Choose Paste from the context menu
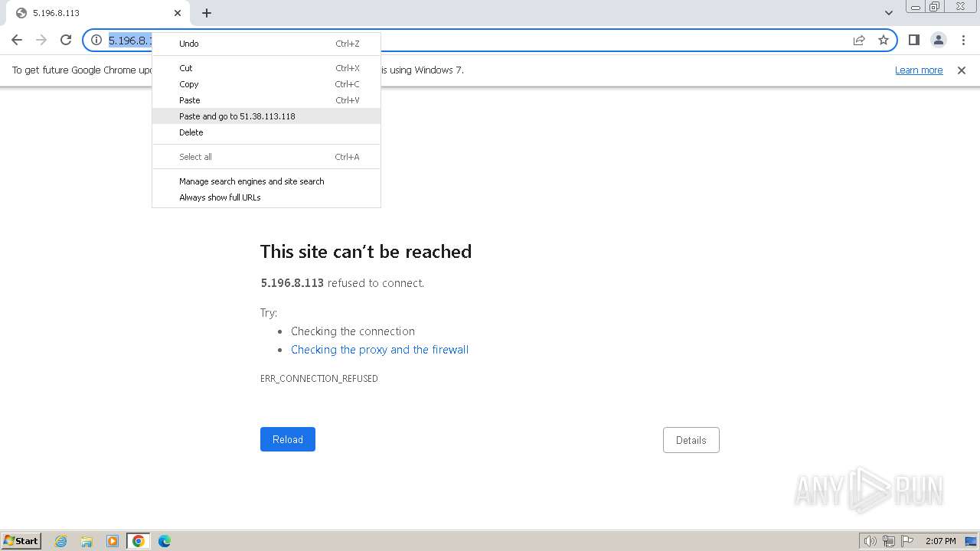Screen dimensions: 980x551 [266, 100]
